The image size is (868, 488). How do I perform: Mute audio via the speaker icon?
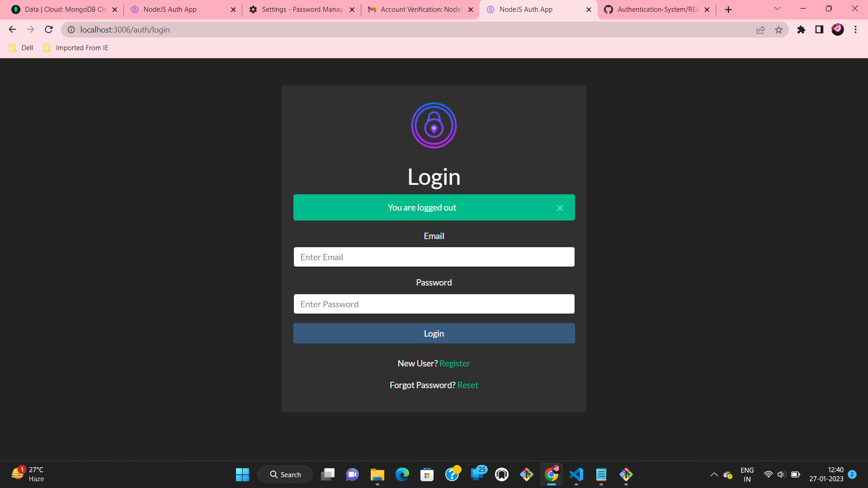[782, 474]
